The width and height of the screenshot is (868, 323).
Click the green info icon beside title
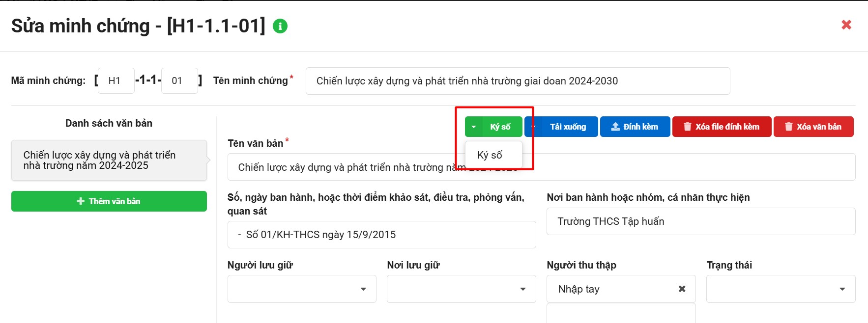pos(280,26)
